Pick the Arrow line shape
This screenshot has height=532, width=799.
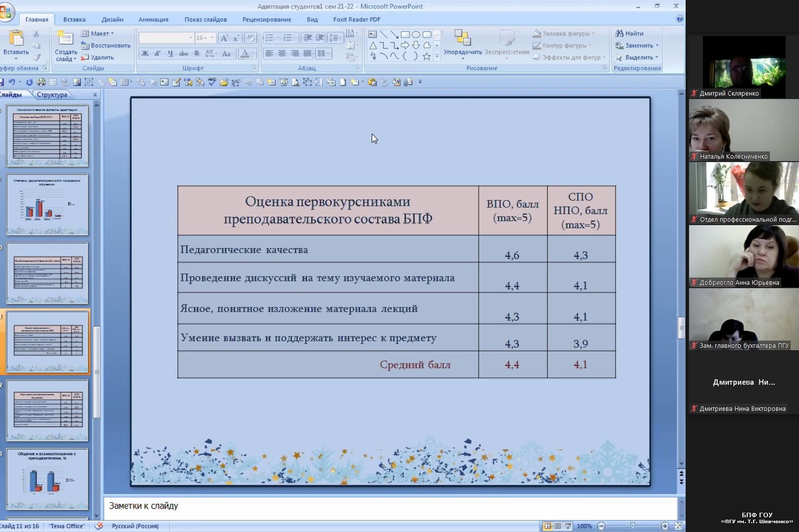point(394,34)
